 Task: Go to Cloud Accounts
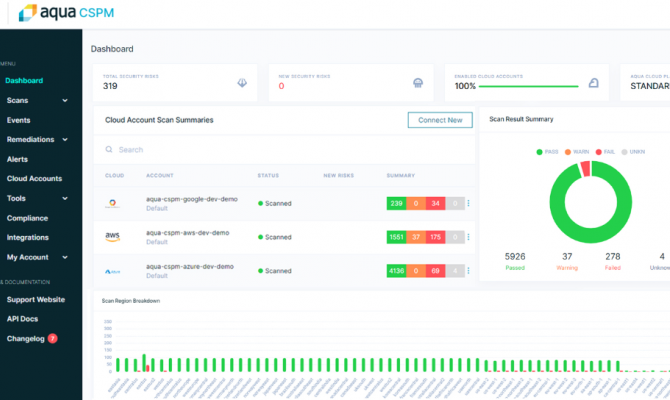pyautogui.click(x=34, y=178)
